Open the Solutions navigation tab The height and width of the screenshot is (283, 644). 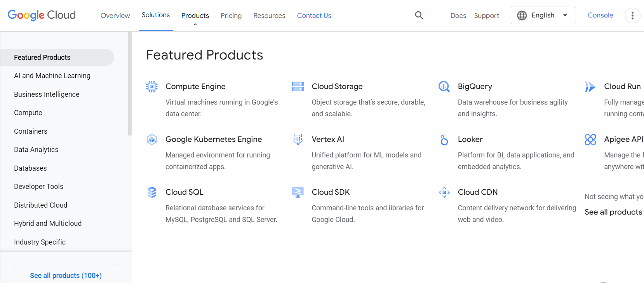click(155, 15)
